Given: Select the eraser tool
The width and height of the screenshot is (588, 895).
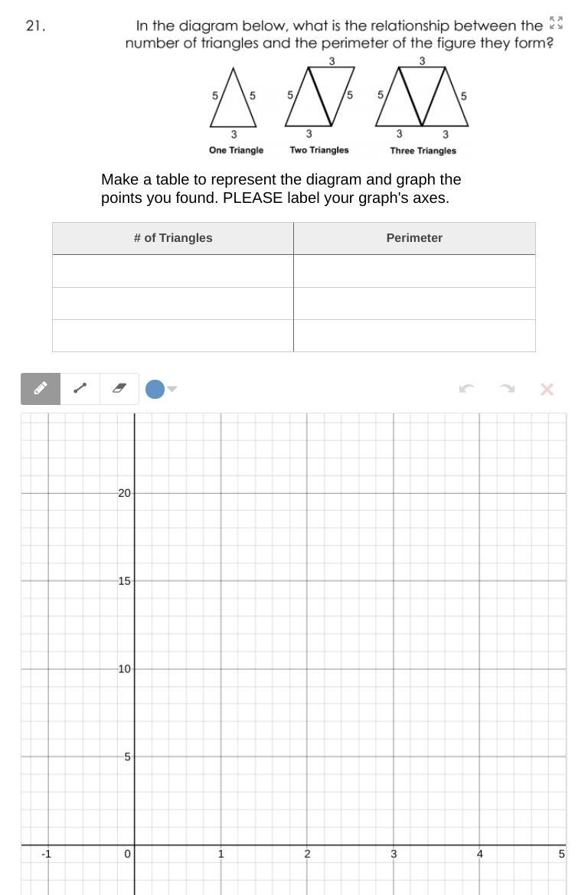Looking at the screenshot, I should coord(119,389).
